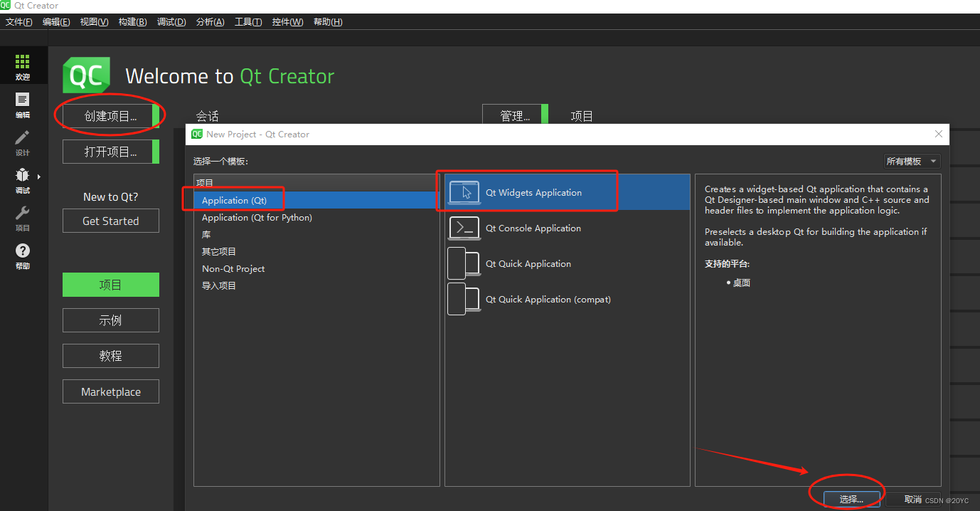Image resolution: width=980 pixels, height=511 pixels.
Task: Select Qt Quick Application (compat) label
Action: pyautogui.click(x=548, y=300)
